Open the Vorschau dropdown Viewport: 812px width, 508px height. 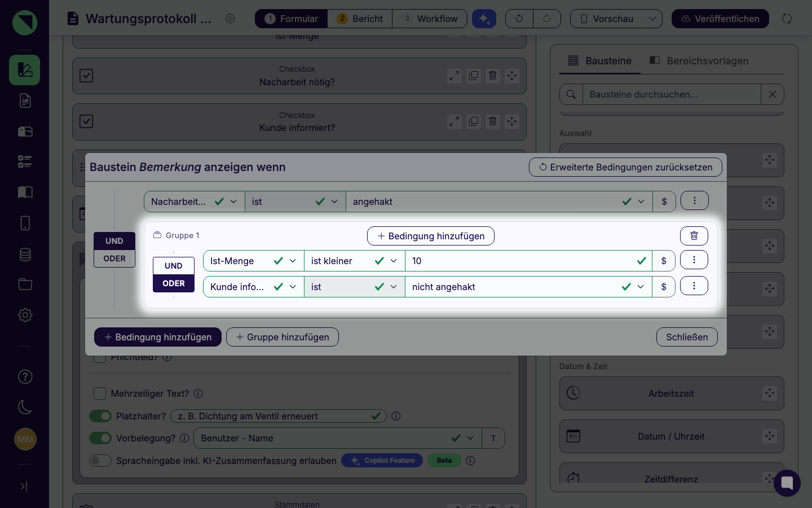point(652,19)
